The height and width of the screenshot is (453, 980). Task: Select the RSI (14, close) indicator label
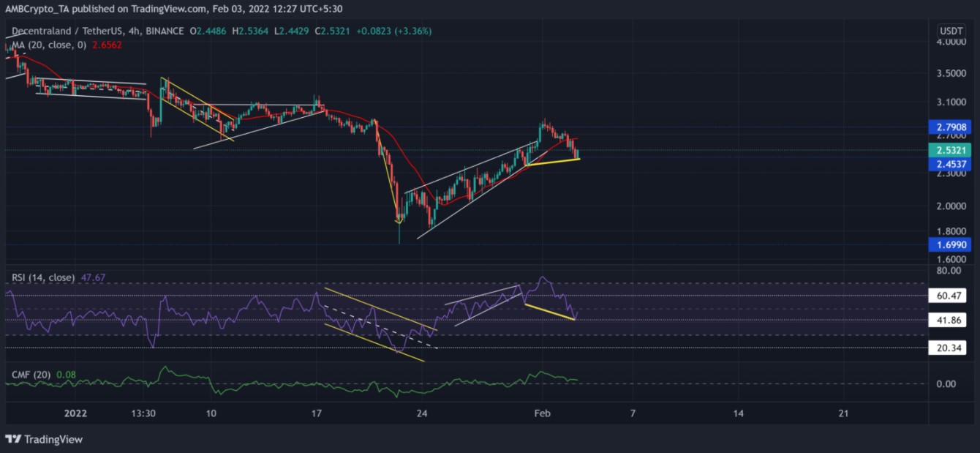43,277
